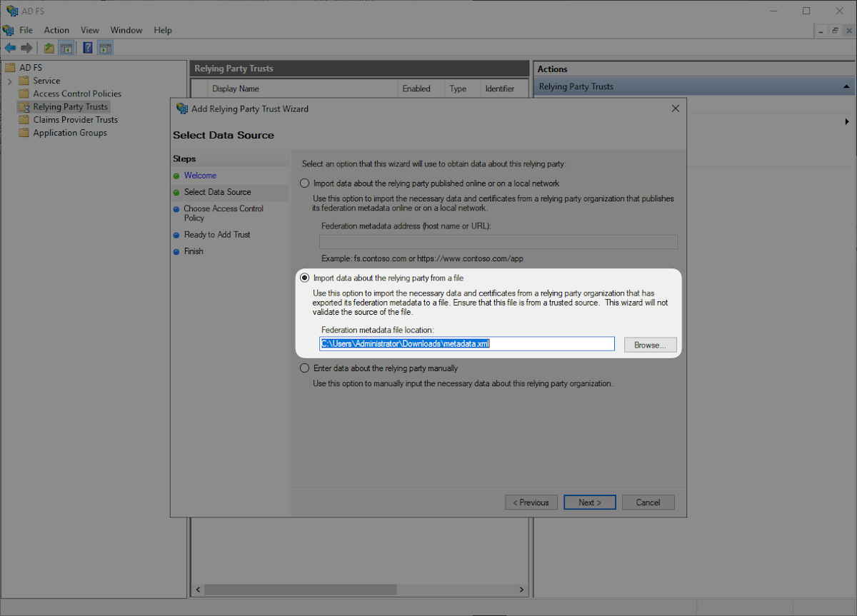
Task: Open the Action menu
Action: [56, 30]
